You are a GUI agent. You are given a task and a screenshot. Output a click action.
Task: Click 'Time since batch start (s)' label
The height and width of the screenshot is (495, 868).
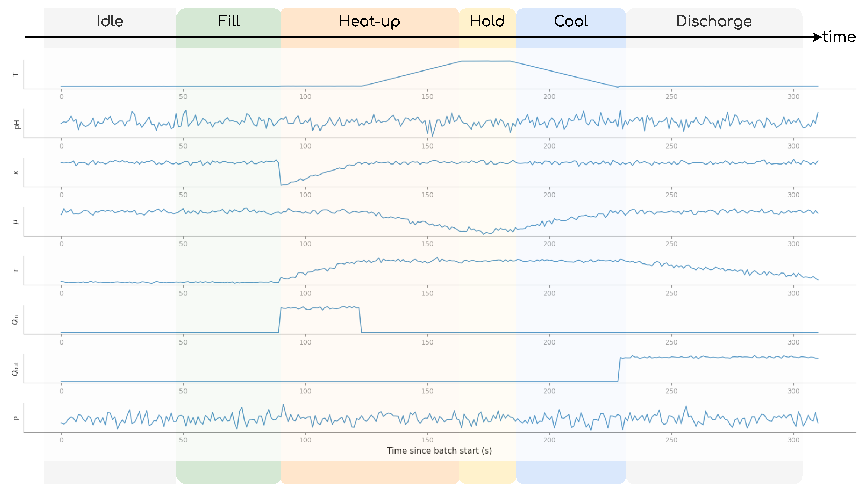(x=439, y=451)
